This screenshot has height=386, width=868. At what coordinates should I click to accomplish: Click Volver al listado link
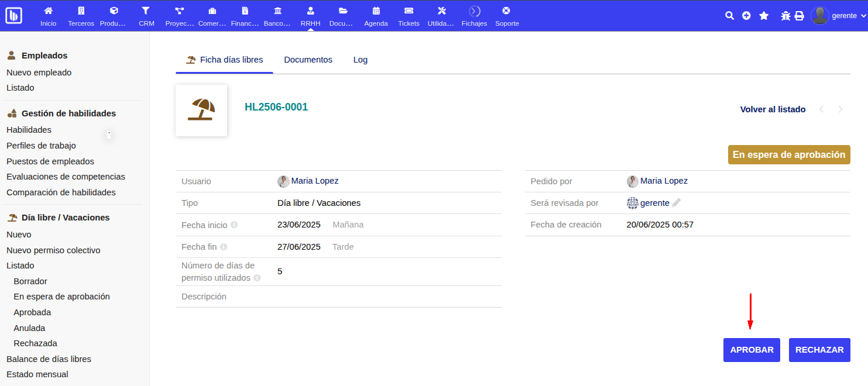pyautogui.click(x=773, y=109)
